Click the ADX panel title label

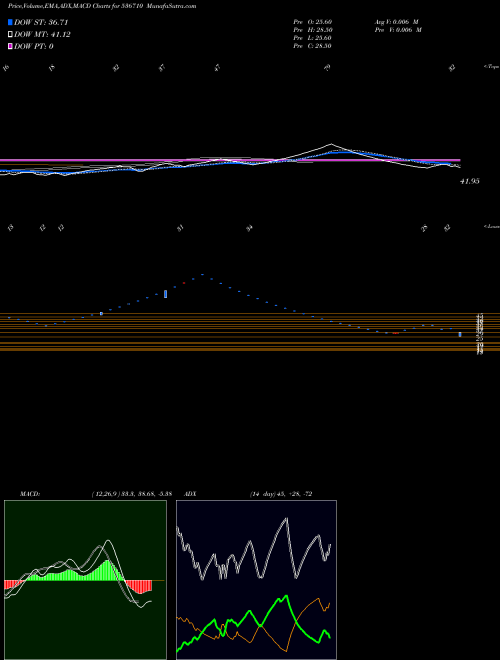pos(190,494)
